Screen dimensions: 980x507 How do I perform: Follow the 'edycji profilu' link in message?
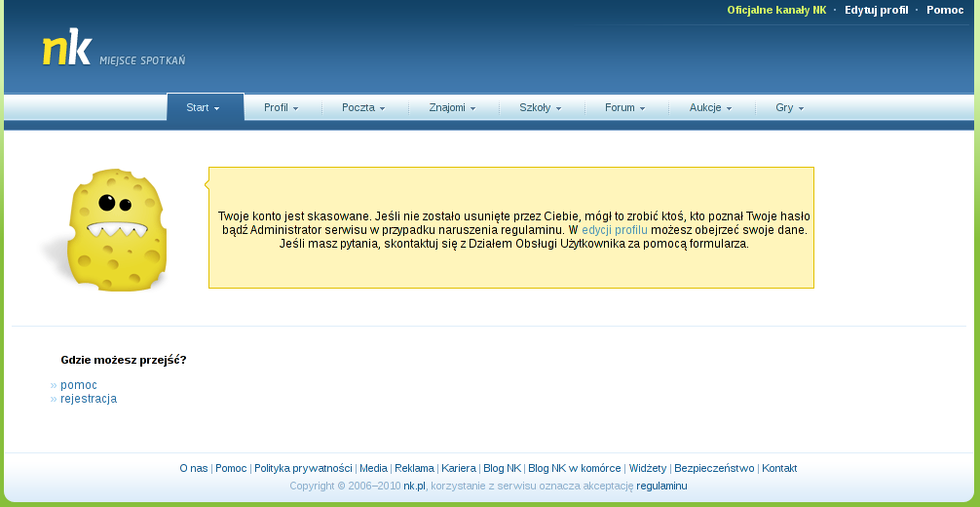click(x=615, y=230)
